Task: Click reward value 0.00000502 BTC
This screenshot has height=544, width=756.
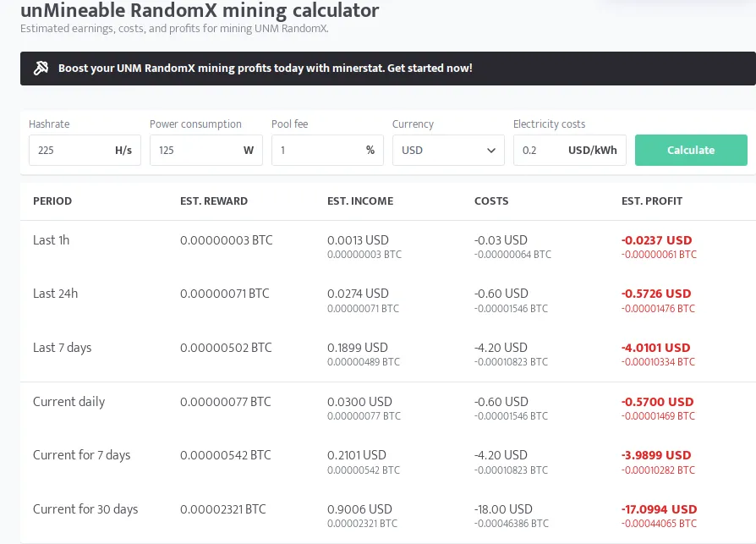Action: tap(226, 348)
